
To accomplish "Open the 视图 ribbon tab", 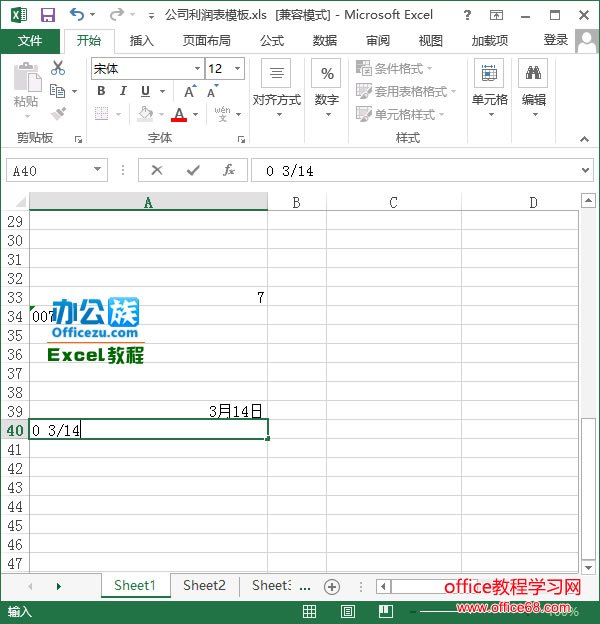I will (431, 41).
